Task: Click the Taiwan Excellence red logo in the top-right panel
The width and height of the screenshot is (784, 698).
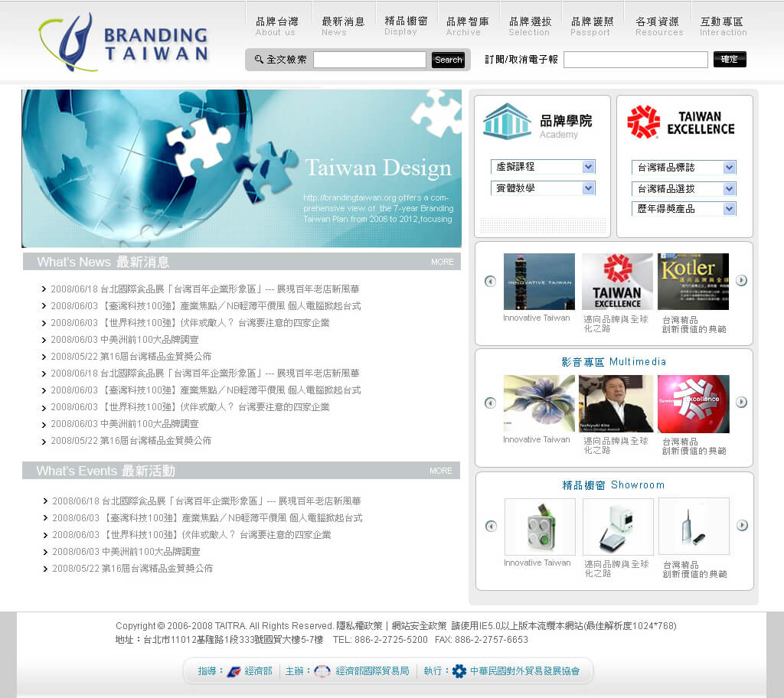Action: point(643,122)
